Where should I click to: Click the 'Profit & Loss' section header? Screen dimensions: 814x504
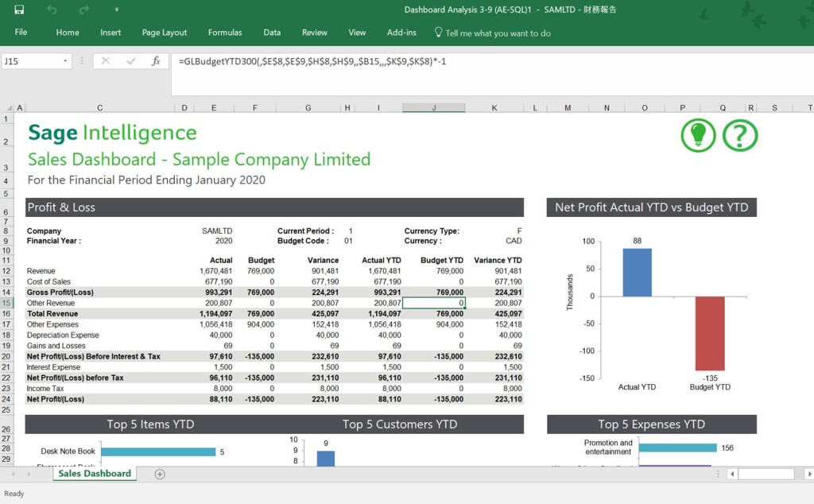point(274,207)
